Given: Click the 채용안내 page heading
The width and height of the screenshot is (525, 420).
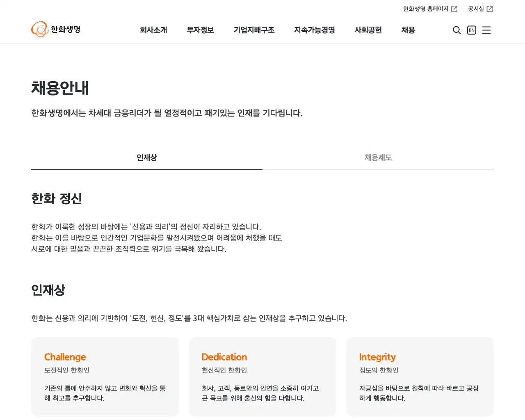Looking at the screenshot, I should (60, 87).
